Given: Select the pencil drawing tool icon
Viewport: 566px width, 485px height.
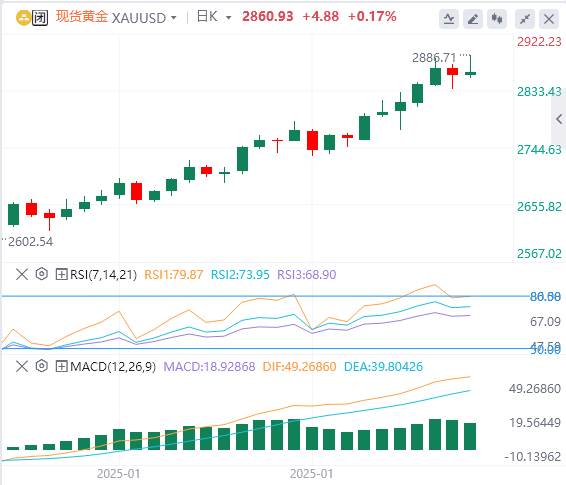Looking at the screenshot, I should click(x=473, y=19).
